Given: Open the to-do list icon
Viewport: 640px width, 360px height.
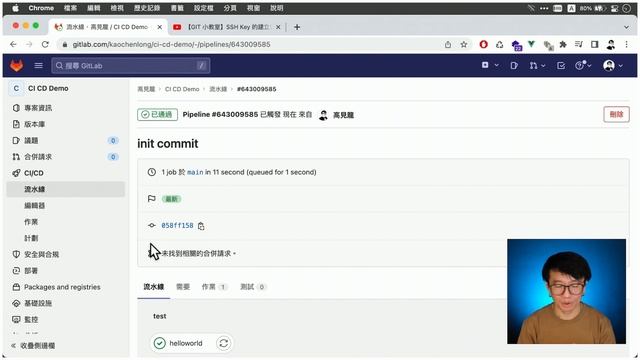Looking at the screenshot, I should point(561,65).
